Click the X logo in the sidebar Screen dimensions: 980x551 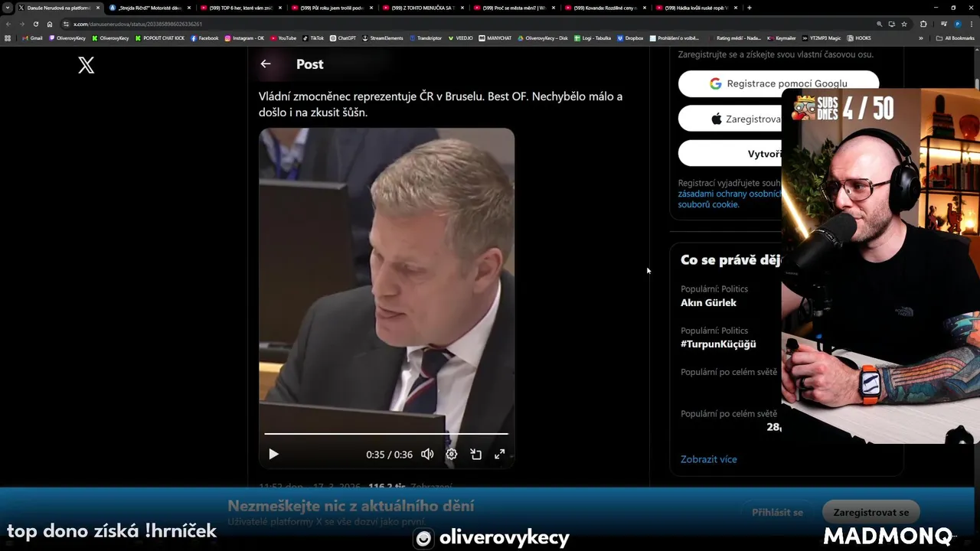point(87,65)
